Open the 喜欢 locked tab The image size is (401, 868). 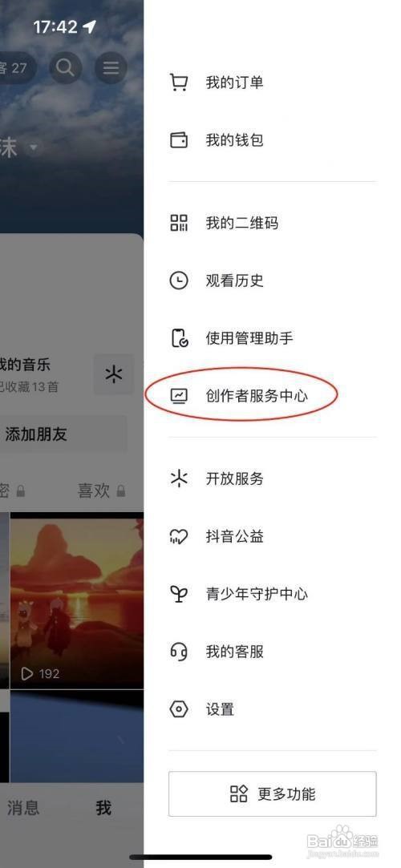(x=101, y=491)
